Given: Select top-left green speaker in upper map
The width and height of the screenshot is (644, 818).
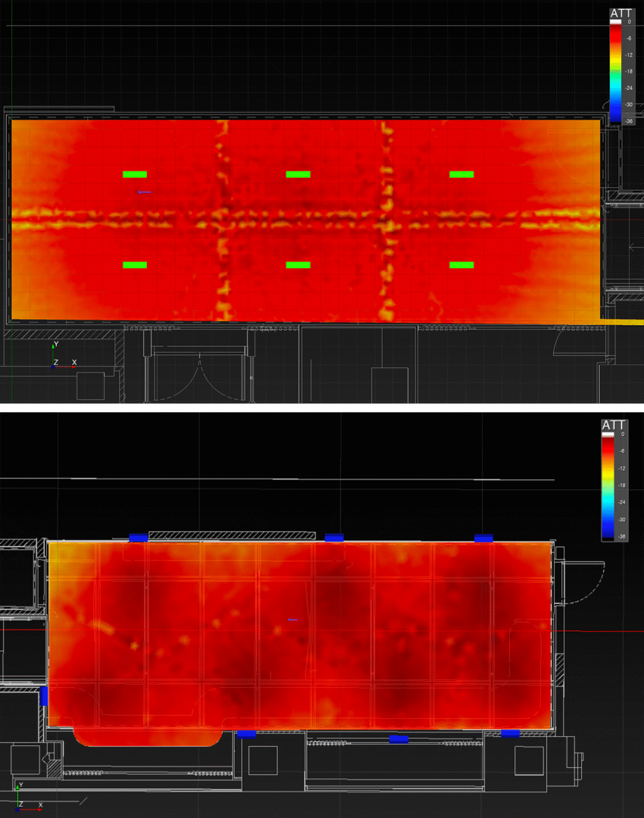Looking at the screenshot, I should (x=135, y=174).
